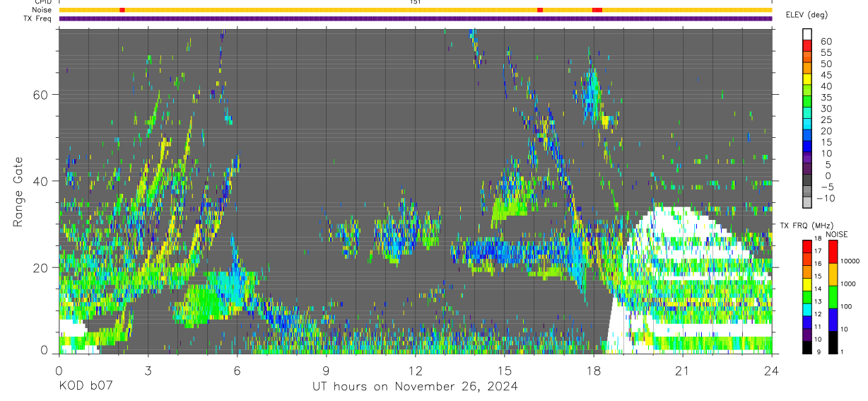868x401 pixels.
Task: Click the red noise marker near 2 UT
Action: (x=122, y=10)
